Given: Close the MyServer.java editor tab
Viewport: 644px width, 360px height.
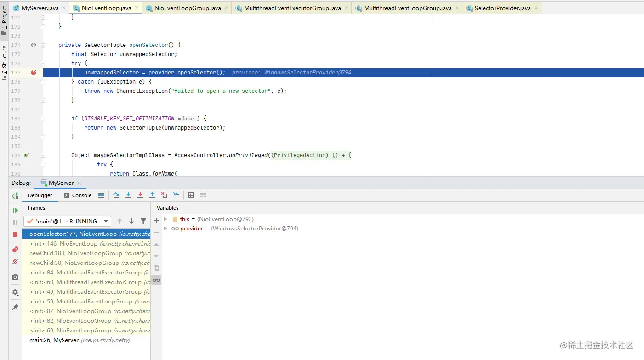Looking at the screenshot, I should (x=64, y=8).
